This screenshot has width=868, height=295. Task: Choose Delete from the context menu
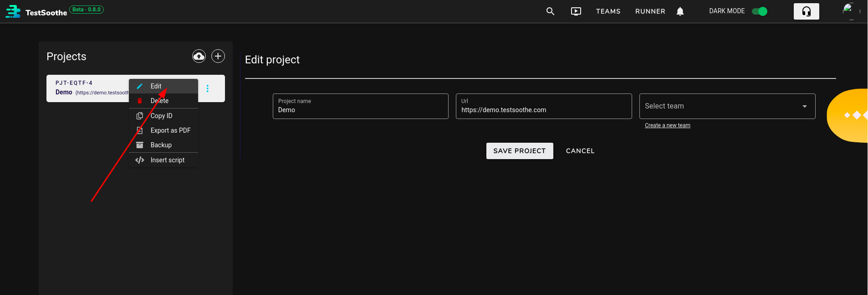click(163, 101)
